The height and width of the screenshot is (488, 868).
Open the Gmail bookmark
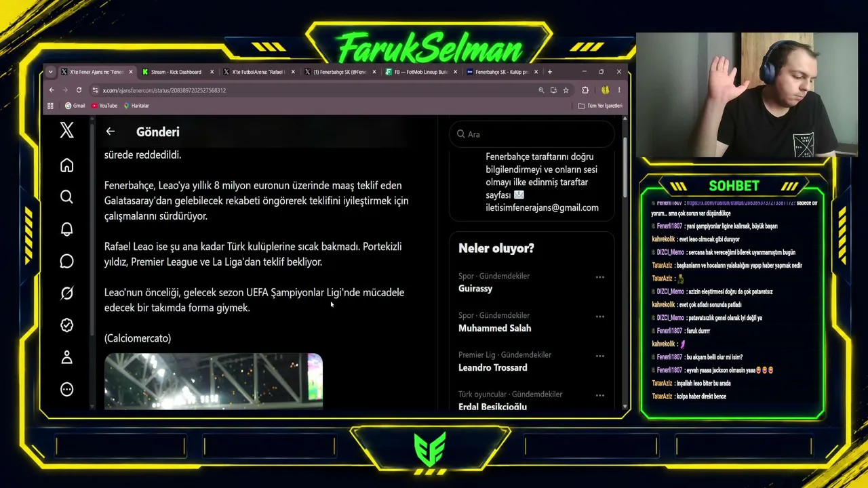point(75,106)
